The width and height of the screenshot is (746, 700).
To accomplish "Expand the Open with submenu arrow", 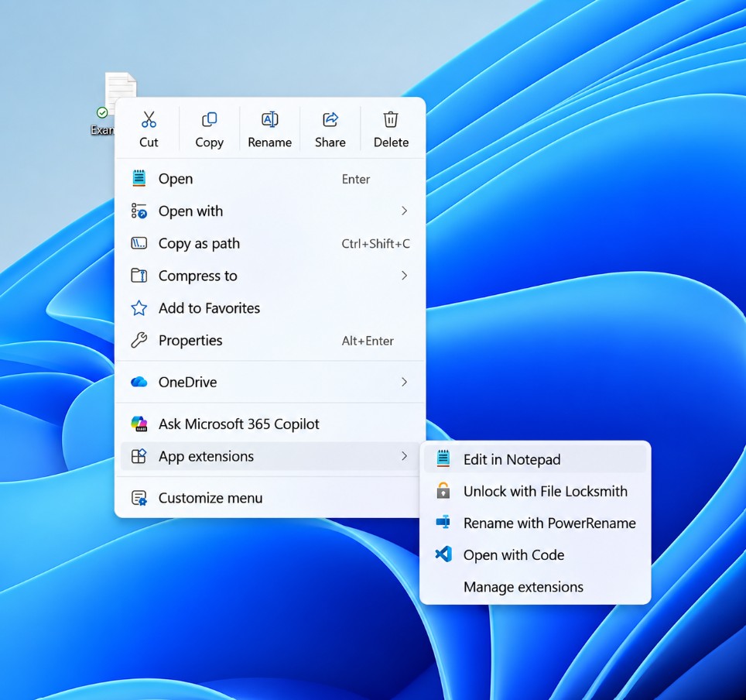I will [404, 211].
